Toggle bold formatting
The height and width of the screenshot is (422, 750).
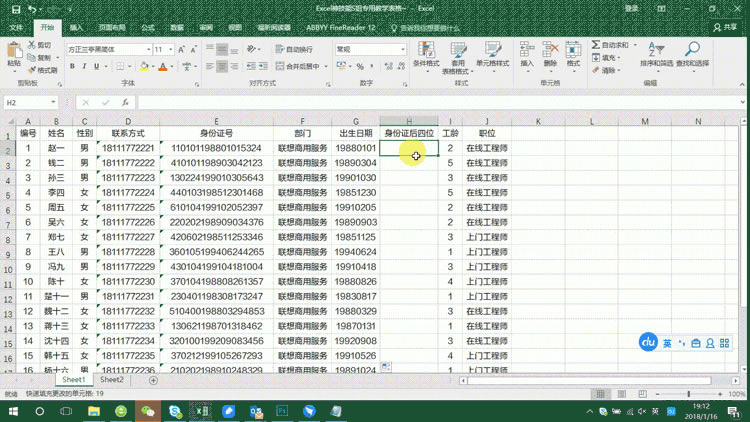pos(71,67)
